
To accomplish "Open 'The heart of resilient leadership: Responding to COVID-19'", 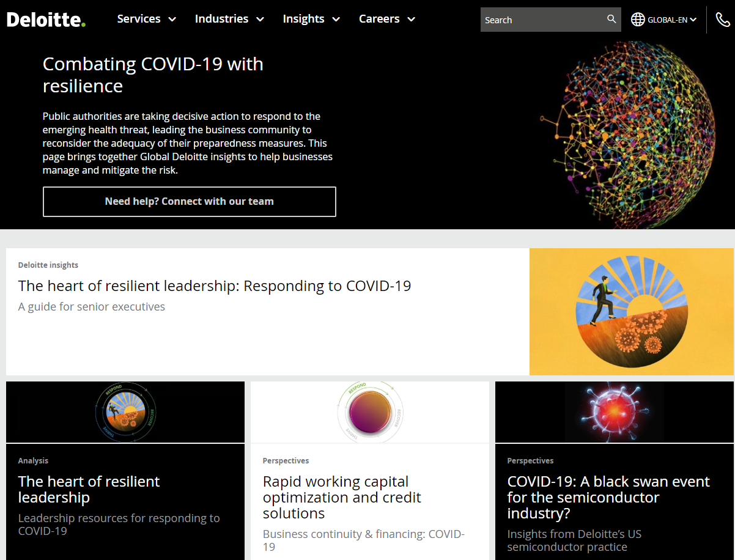I will (215, 286).
